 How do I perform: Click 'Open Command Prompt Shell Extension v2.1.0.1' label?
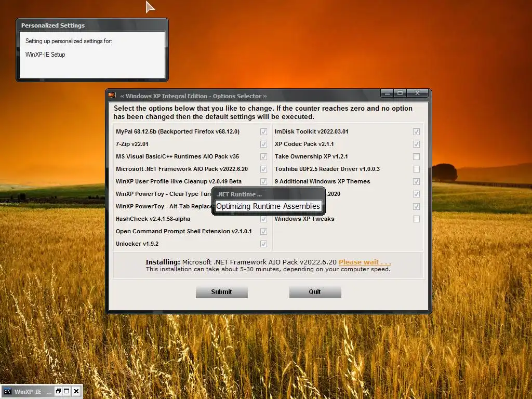[x=183, y=231]
